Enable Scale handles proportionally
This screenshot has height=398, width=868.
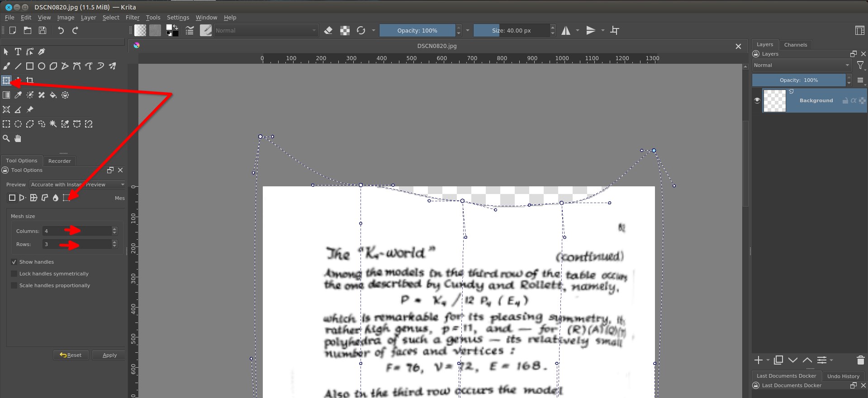(x=14, y=285)
